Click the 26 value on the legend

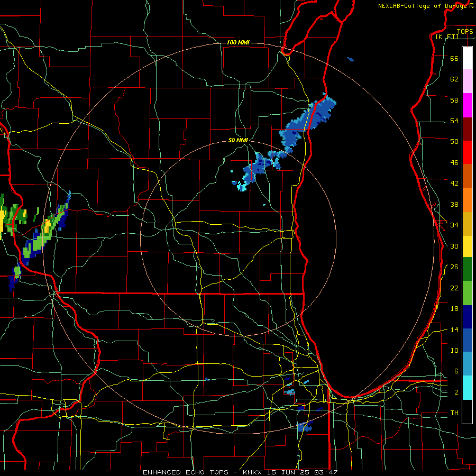[x=454, y=267]
